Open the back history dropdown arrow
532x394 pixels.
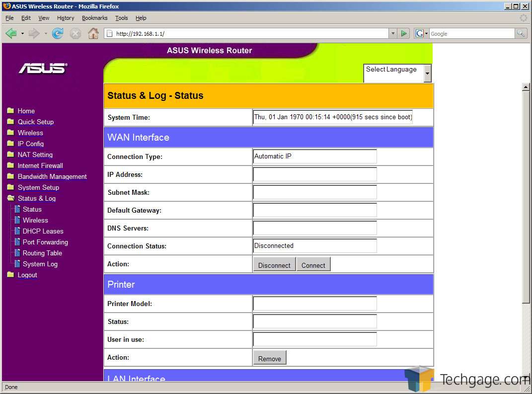[x=22, y=34]
